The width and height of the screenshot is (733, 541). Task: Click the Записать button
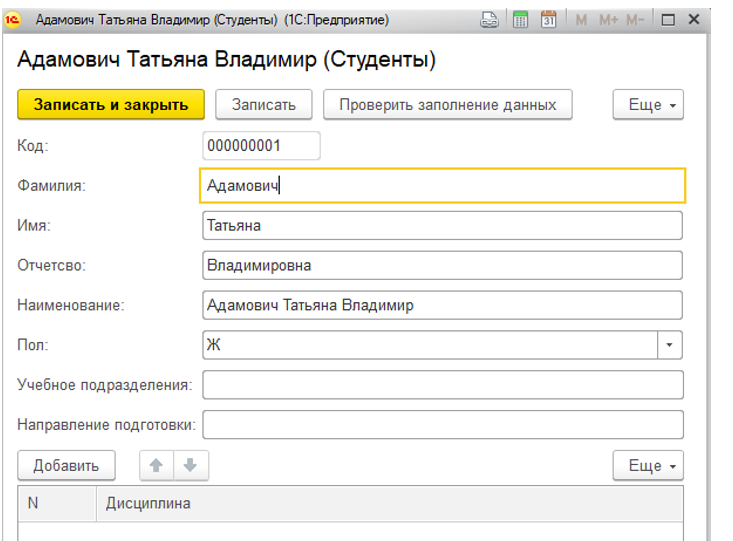264,104
